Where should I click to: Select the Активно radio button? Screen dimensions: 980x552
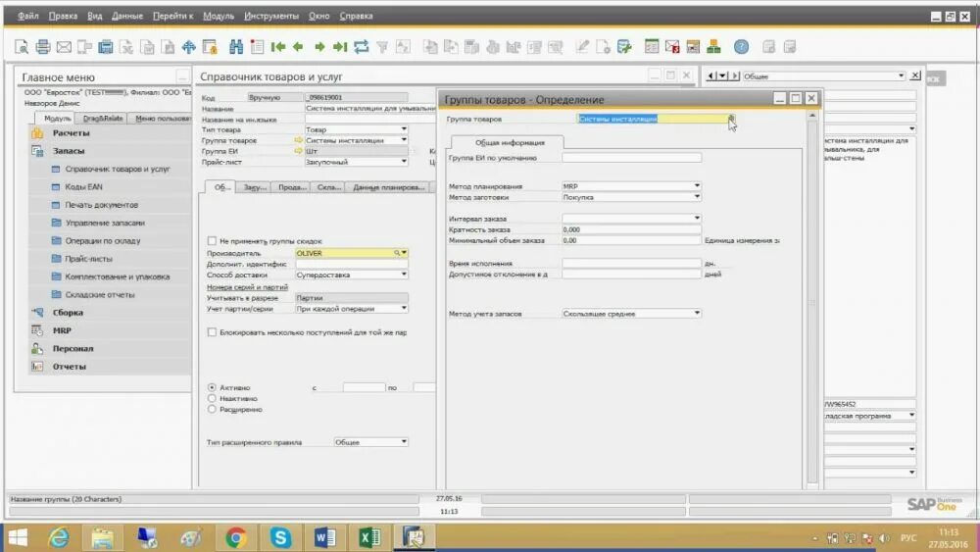[212, 387]
